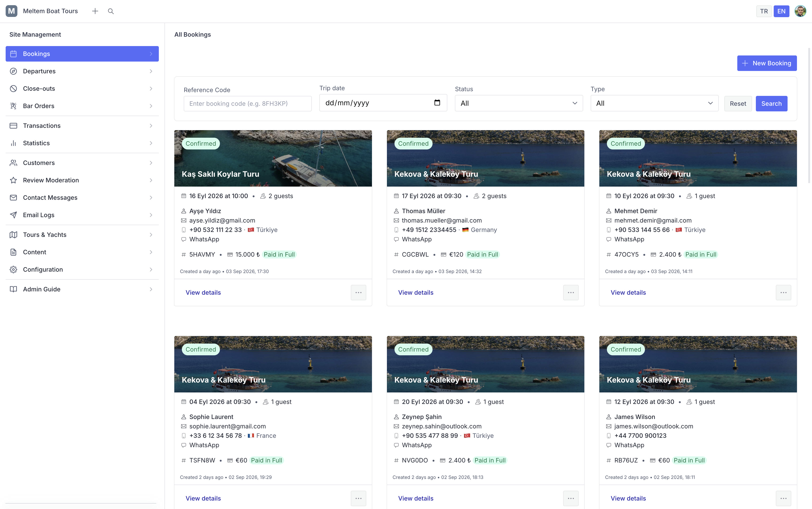
Task: Expand Close-outs chevron in sidebar
Action: [x=151, y=89]
